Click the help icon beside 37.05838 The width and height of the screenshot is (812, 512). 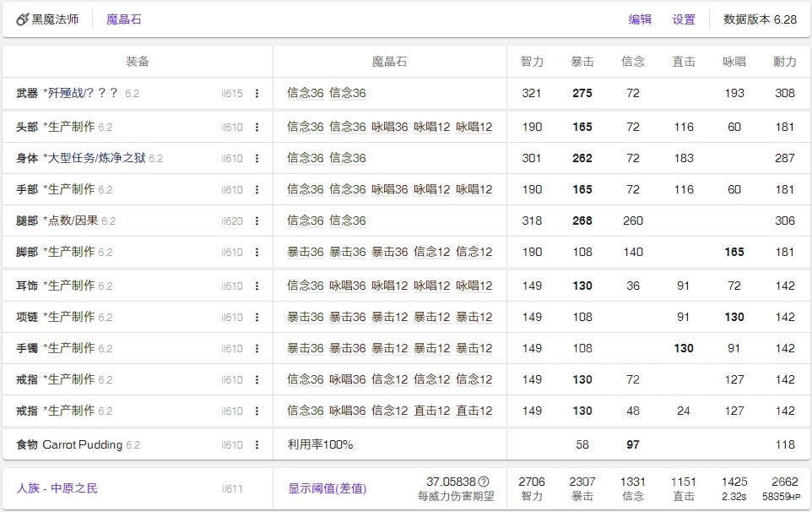pyautogui.click(x=484, y=482)
